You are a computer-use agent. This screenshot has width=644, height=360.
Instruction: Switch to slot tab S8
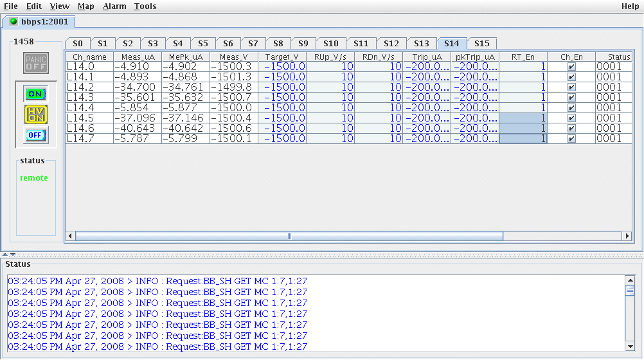pos(278,44)
